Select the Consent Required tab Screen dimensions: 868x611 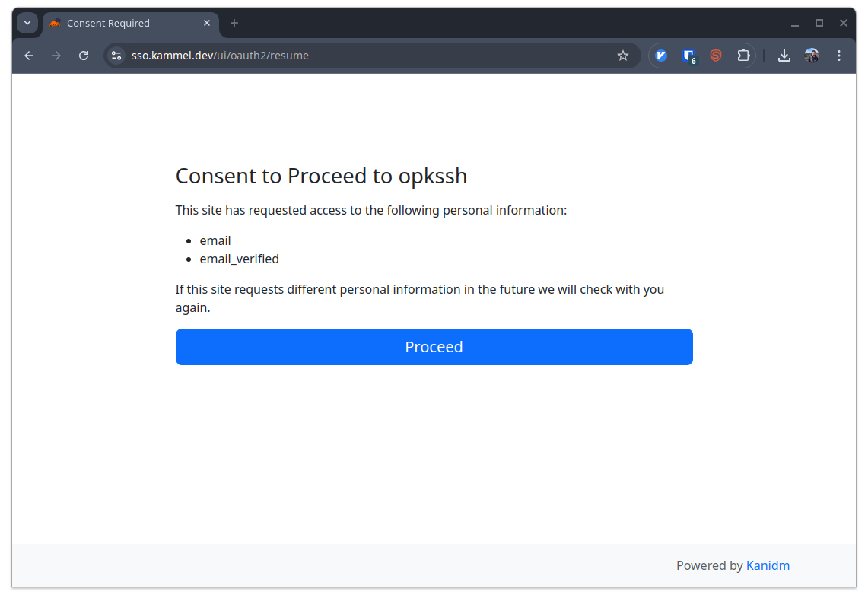coord(131,24)
